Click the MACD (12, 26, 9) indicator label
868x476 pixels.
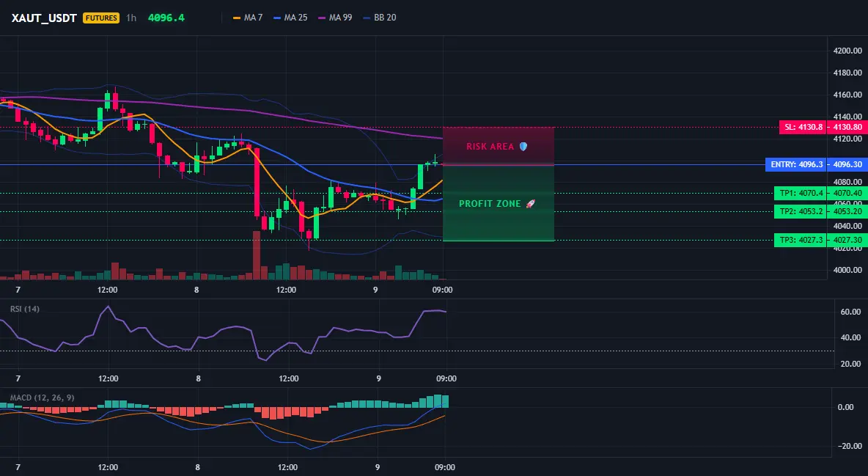tap(42, 398)
